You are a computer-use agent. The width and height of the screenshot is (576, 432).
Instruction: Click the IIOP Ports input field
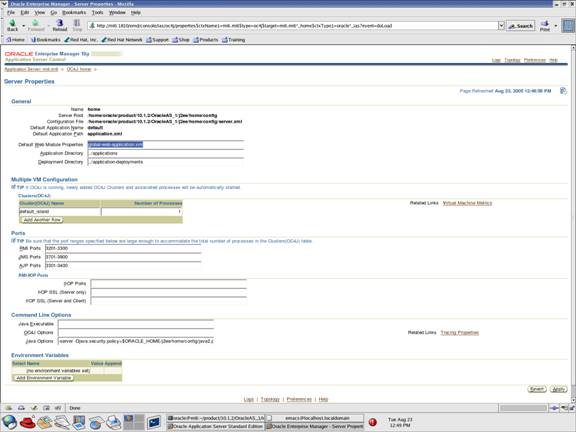(x=168, y=284)
